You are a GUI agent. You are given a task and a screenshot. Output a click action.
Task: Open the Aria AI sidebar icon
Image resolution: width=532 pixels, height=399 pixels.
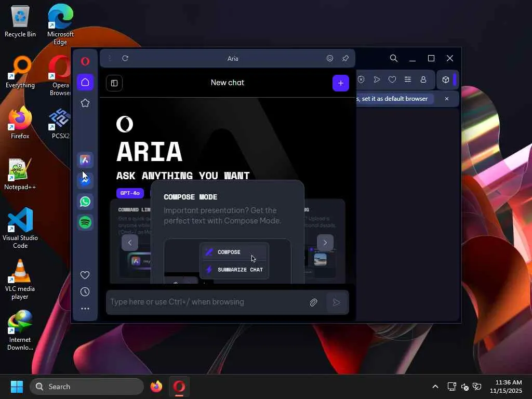85,160
